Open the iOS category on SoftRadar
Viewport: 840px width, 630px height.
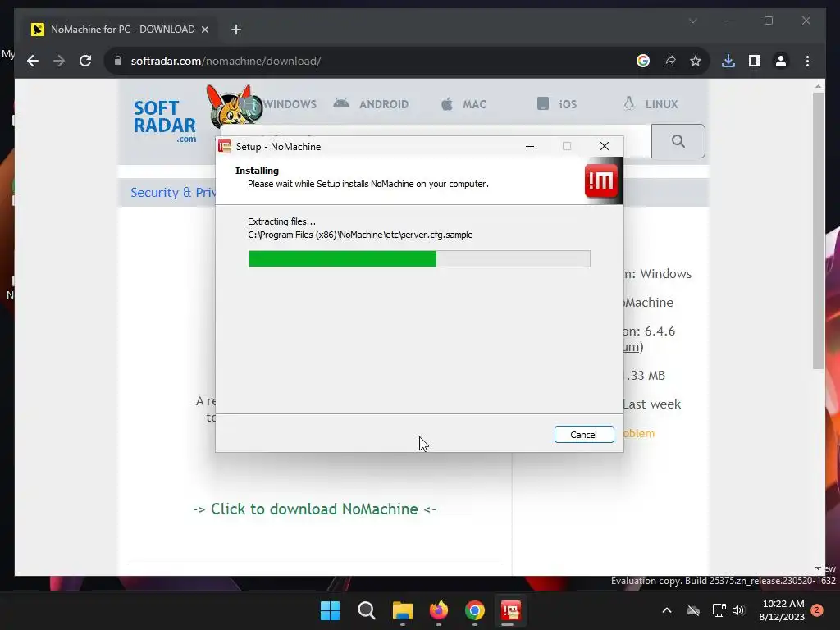pyautogui.click(x=557, y=104)
